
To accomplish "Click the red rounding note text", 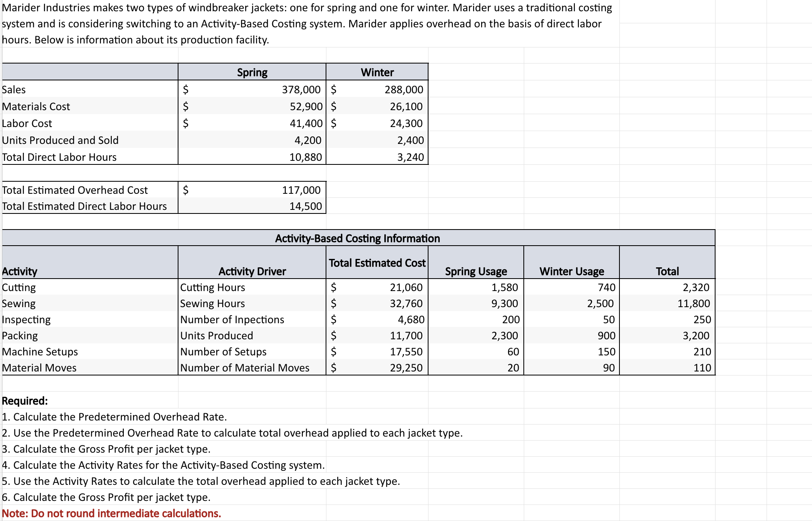I will tap(111, 513).
